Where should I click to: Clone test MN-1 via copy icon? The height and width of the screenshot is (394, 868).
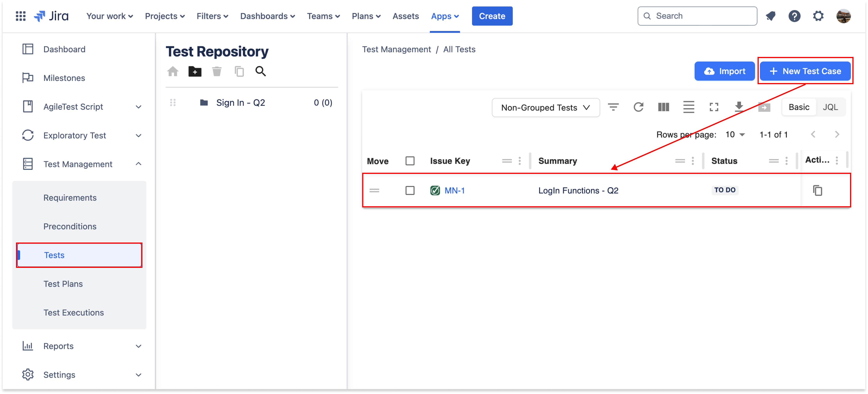click(x=817, y=191)
